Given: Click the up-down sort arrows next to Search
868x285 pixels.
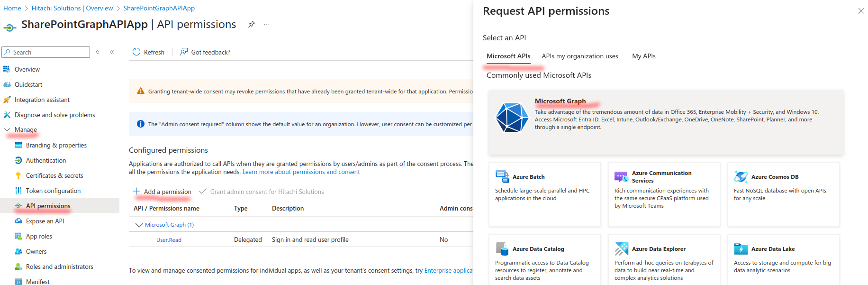Looking at the screenshot, I should tap(98, 52).
